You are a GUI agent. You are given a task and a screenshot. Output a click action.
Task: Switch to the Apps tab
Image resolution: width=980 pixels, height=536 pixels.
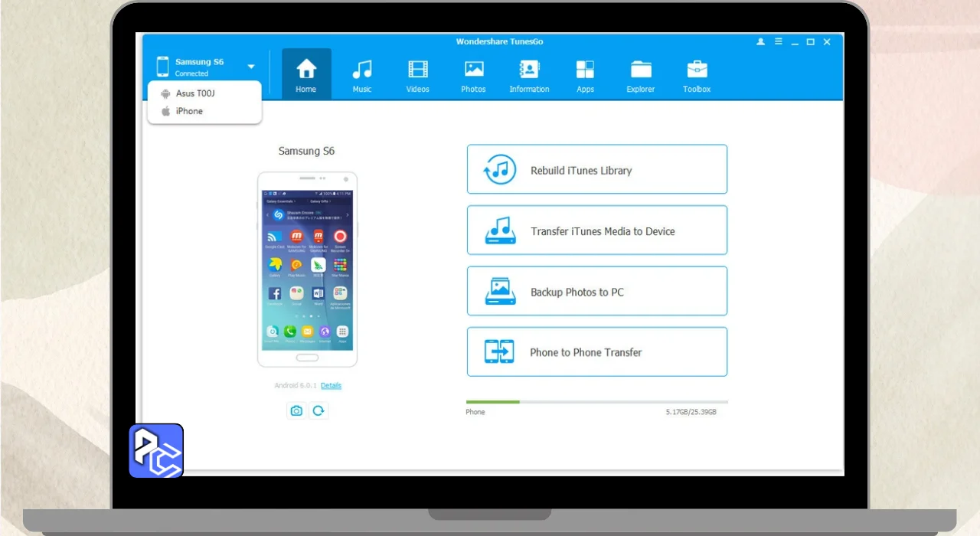coord(586,76)
